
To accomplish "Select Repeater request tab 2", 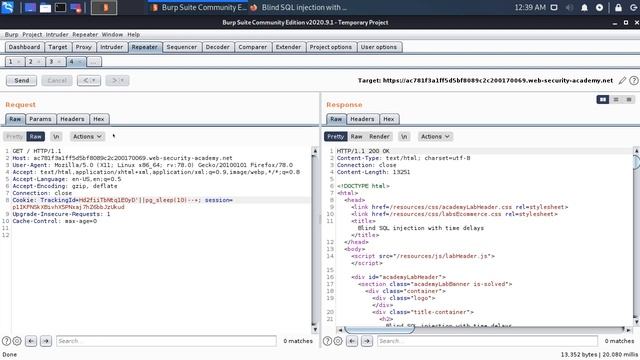I will click(35, 62).
